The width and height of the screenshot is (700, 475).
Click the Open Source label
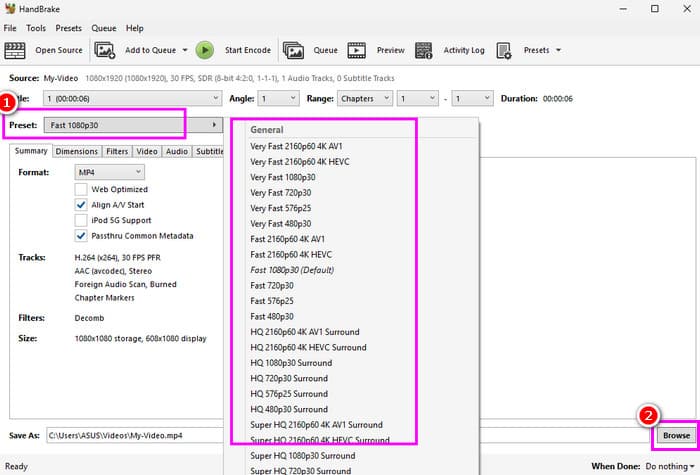pyautogui.click(x=59, y=50)
